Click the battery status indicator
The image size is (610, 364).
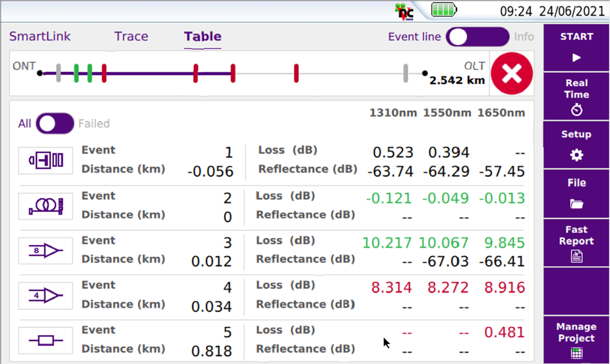(443, 10)
